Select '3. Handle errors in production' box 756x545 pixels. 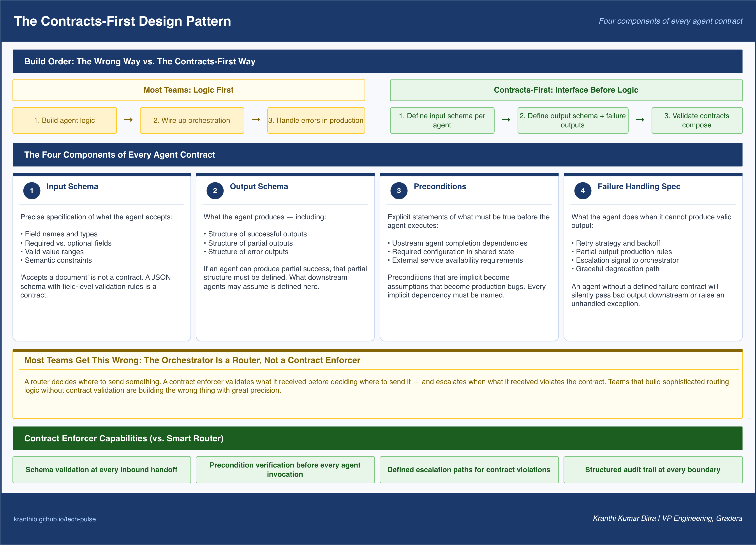[316, 120]
